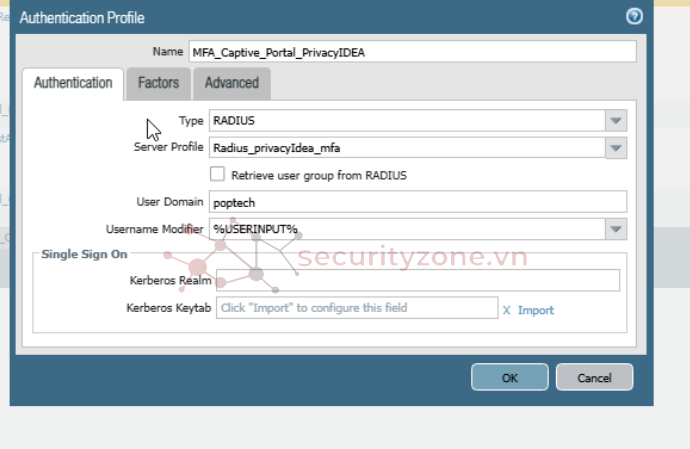
Task: Click the Import link for Kerberos Keytab
Action: 535,310
